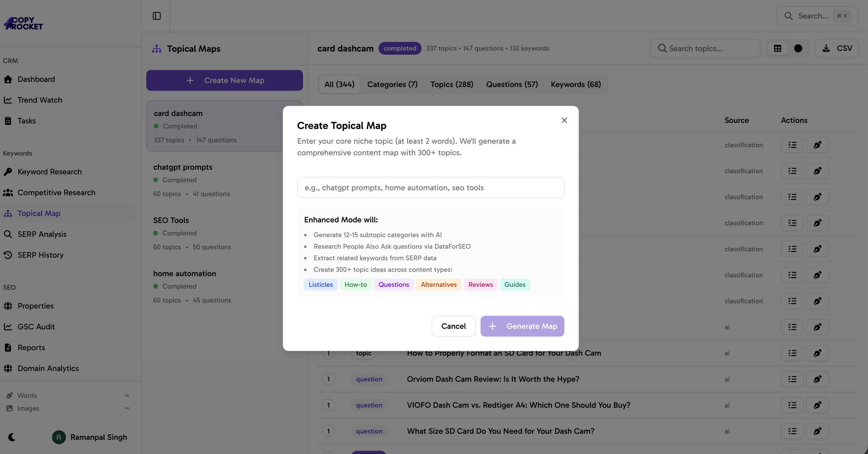Focus the niche topic input field
This screenshot has height=454, width=868.
coord(430,187)
